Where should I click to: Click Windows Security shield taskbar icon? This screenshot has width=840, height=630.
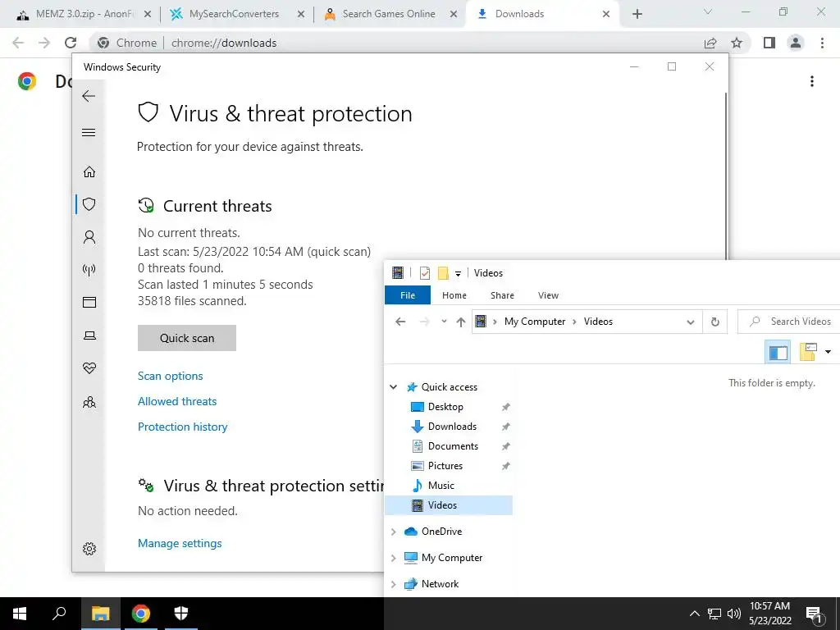pyautogui.click(x=181, y=614)
